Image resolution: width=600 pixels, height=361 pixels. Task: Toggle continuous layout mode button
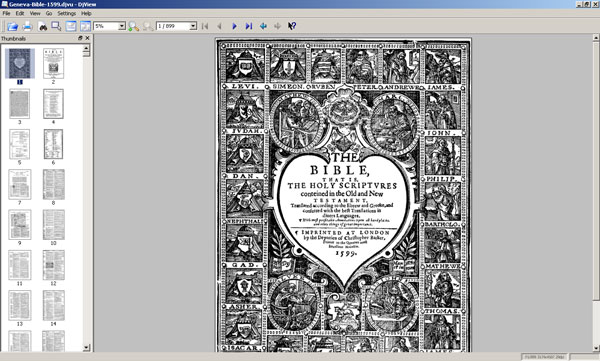tap(71, 26)
